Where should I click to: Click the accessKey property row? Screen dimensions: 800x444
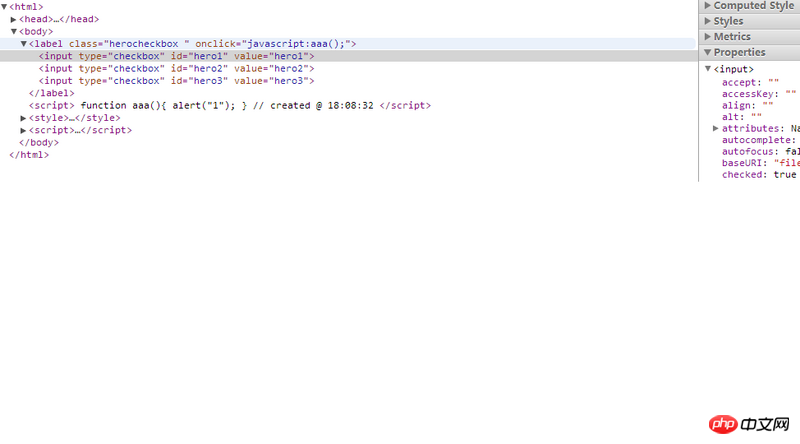coord(759,94)
